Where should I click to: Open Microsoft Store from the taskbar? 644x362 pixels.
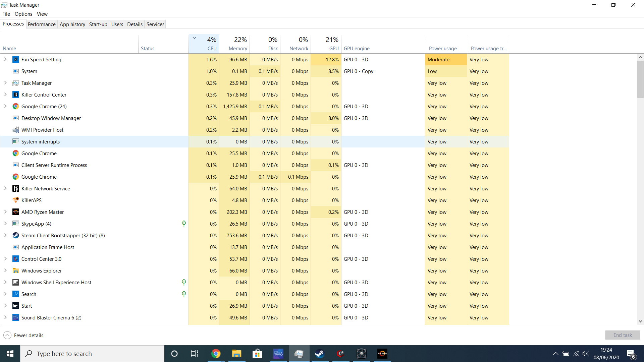tap(258, 354)
